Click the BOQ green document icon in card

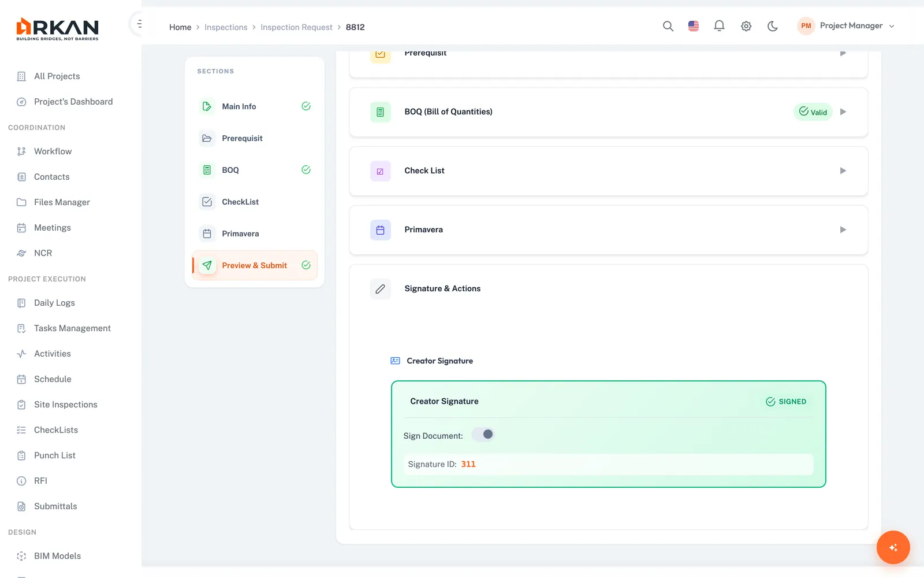(380, 112)
